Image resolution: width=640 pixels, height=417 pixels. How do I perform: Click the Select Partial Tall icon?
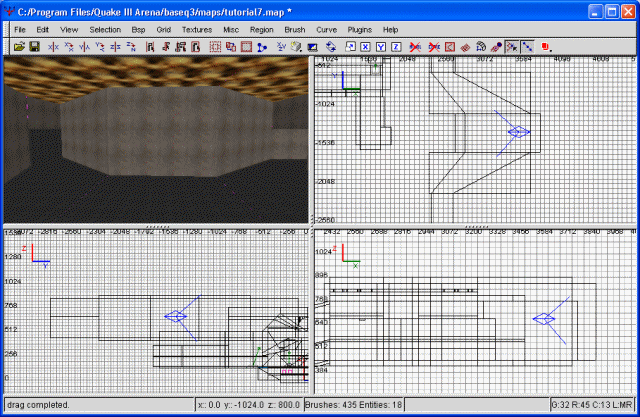click(180, 47)
